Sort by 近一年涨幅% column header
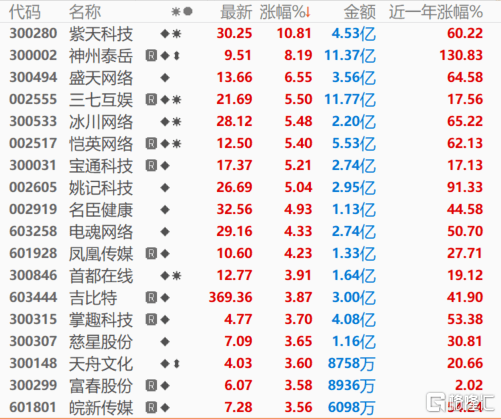 [x=436, y=12]
